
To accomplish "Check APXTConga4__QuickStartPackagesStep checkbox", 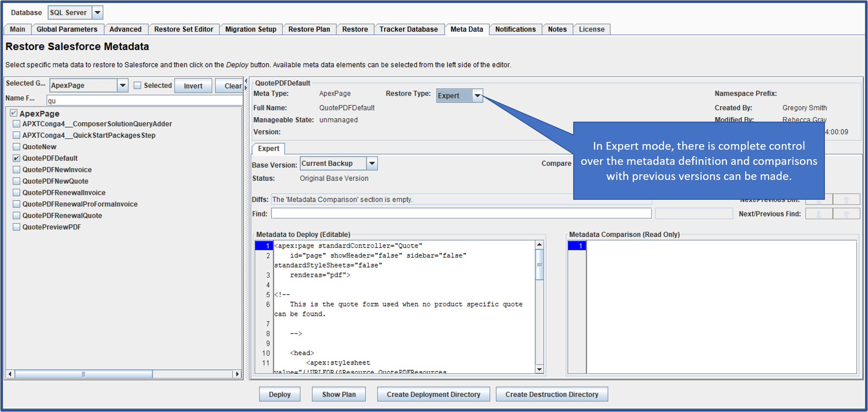I will [16, 135].
